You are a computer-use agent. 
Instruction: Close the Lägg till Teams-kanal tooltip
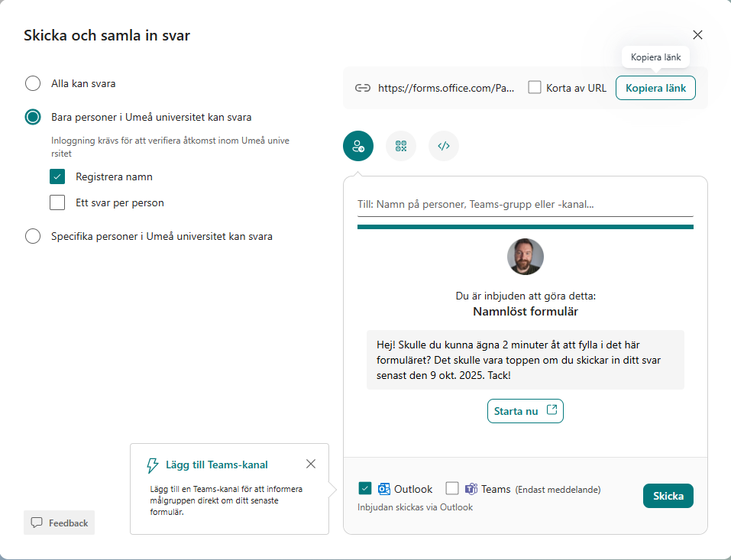(310, 464)
